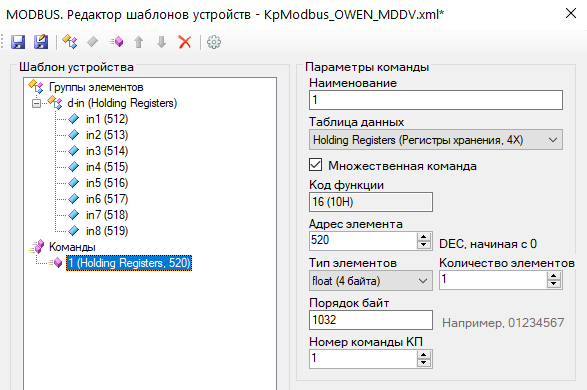Select element in7 (518)

107,215
